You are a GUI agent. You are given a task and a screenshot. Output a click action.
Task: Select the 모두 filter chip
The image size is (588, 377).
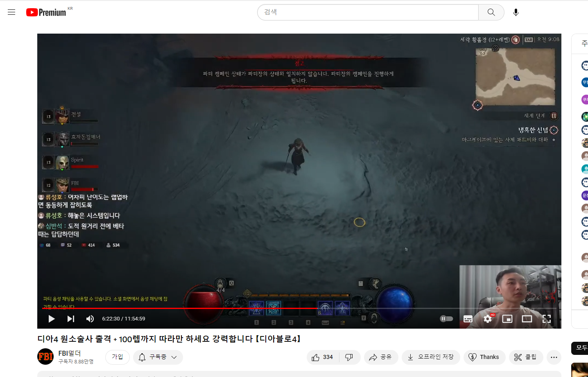[x=581, y=348]
